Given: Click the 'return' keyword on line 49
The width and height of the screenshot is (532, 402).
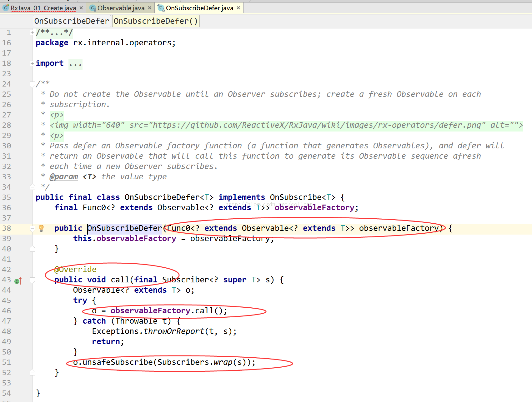Looking at the screenshot, I should coord(106,342).
